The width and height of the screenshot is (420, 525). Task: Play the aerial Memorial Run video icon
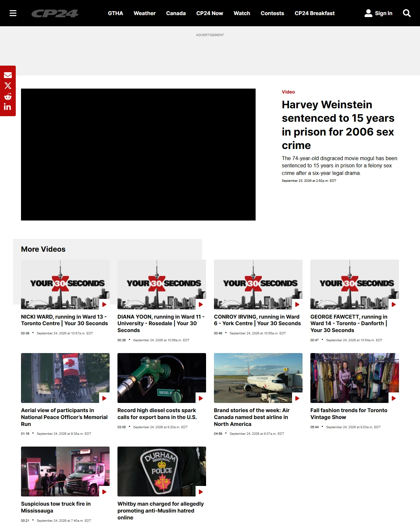tap(104, 398)
